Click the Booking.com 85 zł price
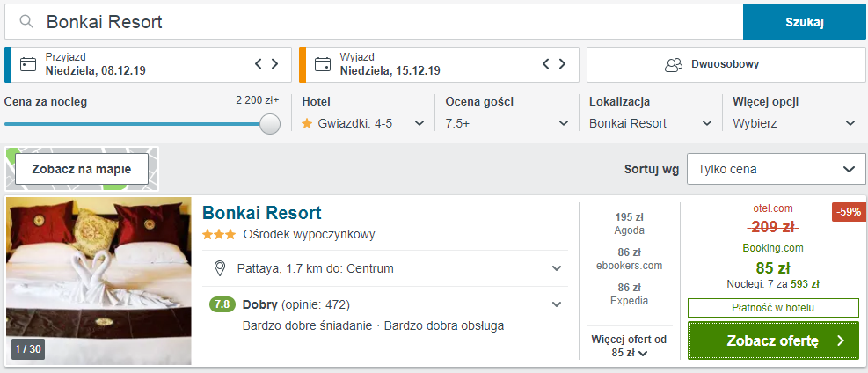Image resolution: width=868 pixels, height=373 pixels. 773,267
